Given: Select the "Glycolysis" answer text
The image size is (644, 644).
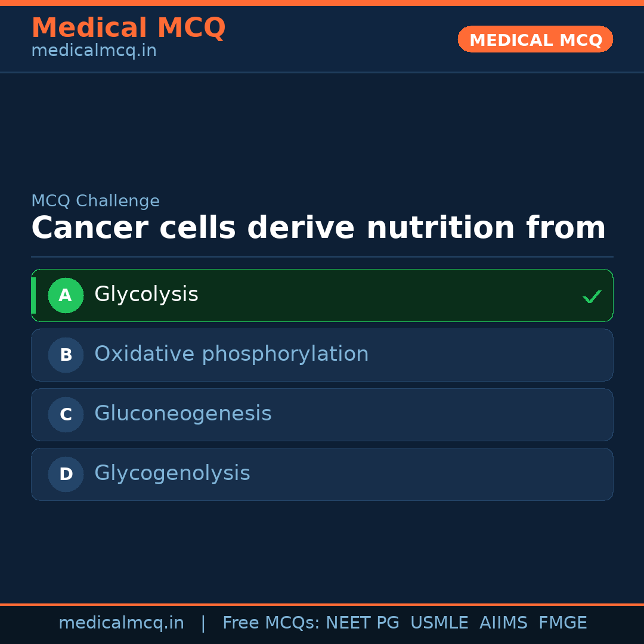Looking at the screenshot, I should point(146,295).
